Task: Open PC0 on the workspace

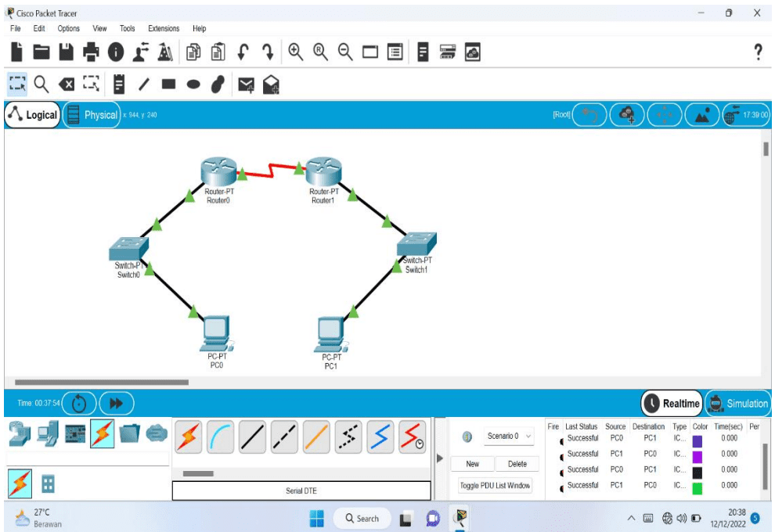Action: coord(216,333)
